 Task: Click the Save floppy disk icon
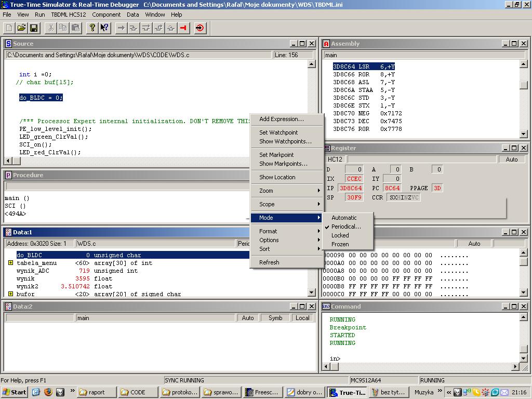(34, 28)
